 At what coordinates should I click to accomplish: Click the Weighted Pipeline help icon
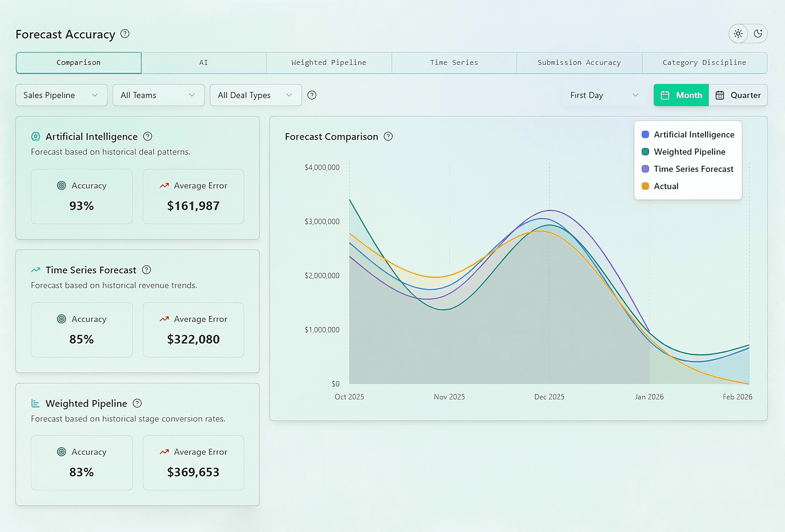tap(137, 403)
